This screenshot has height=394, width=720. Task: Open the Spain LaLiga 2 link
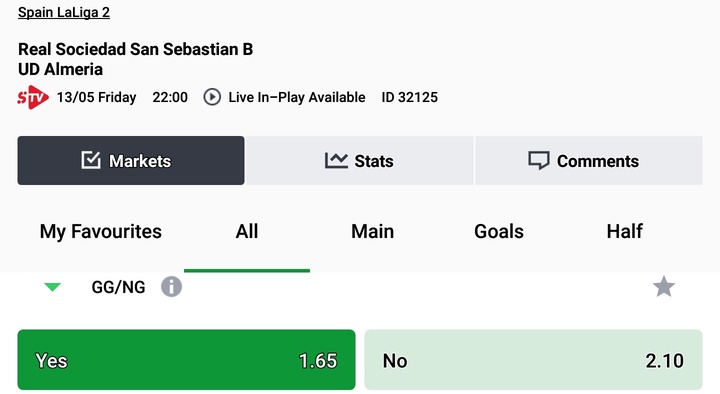coord(64,12)
